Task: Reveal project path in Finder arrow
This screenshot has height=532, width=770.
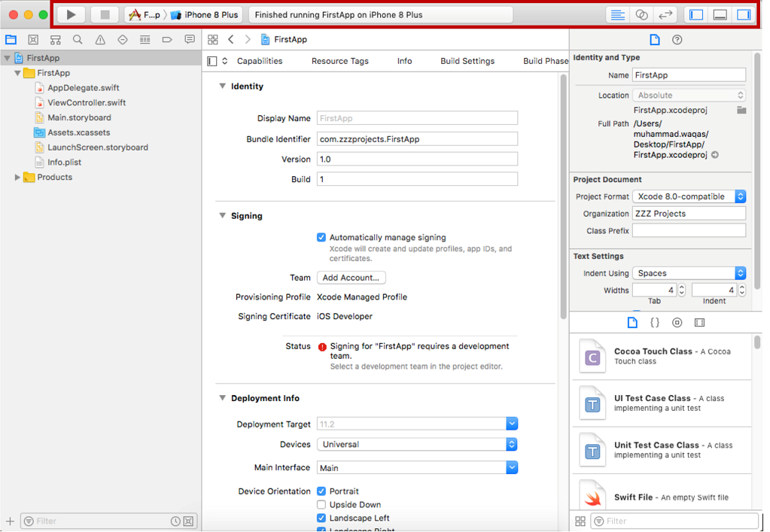Action: [716, 155]
